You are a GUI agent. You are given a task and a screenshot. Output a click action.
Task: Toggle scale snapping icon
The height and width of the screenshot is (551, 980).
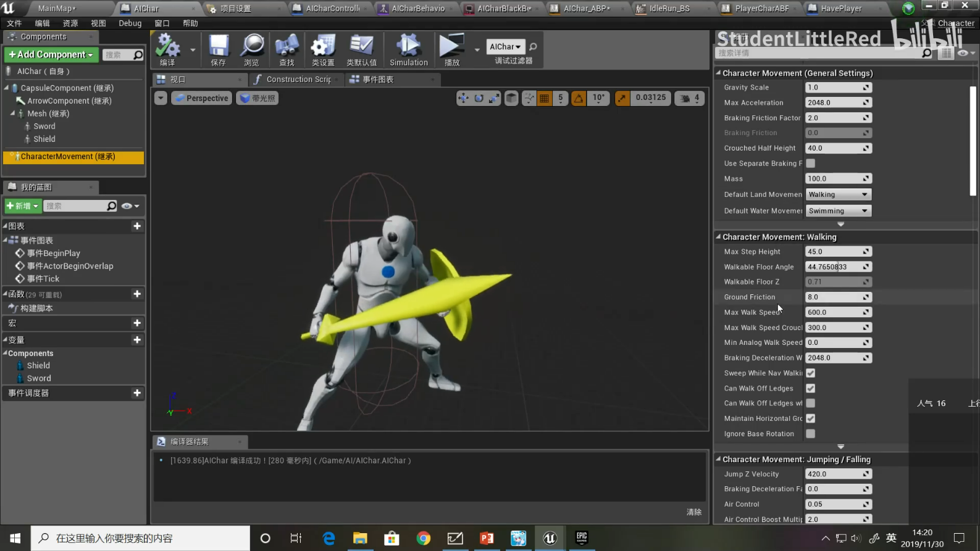[x=622, y=98]
